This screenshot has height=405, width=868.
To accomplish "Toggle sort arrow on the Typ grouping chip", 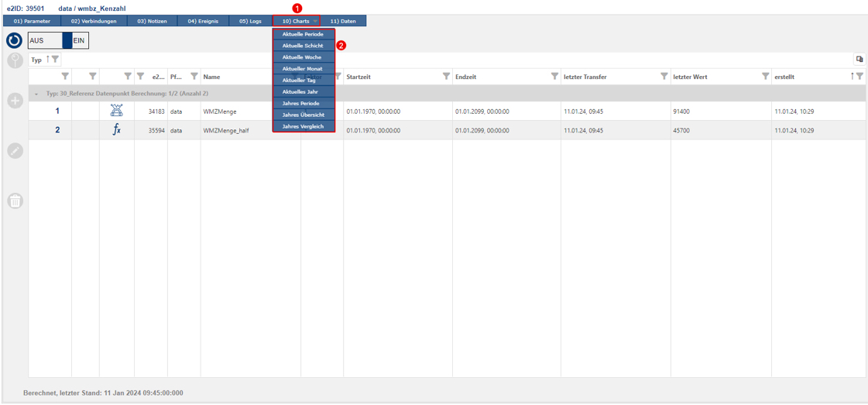I will pyautogui.click(x=48, y=59).
